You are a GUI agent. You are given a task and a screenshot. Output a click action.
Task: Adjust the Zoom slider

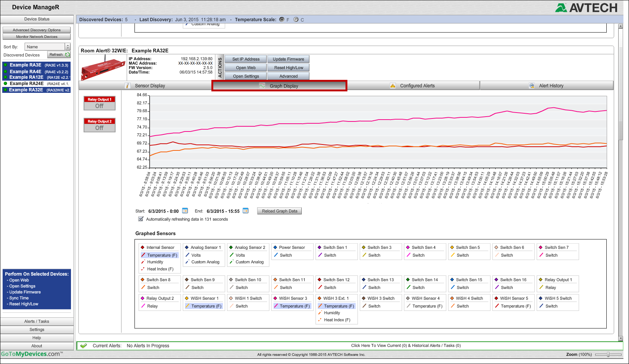608,354
